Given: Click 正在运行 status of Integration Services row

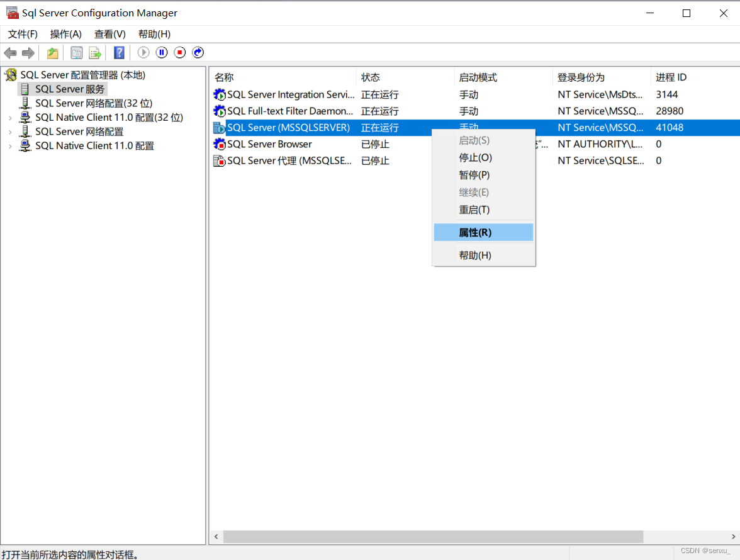Looking at the screenshot, I should 380,95.
